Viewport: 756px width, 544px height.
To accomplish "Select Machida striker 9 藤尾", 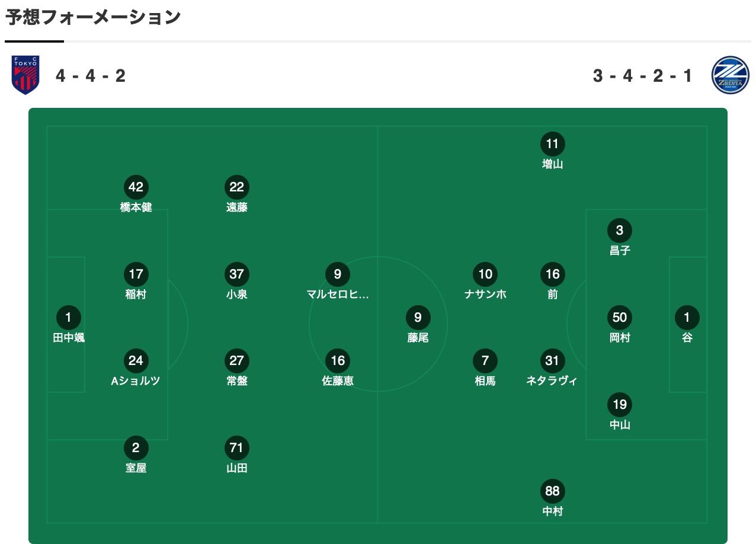I will tap(418, 318).
